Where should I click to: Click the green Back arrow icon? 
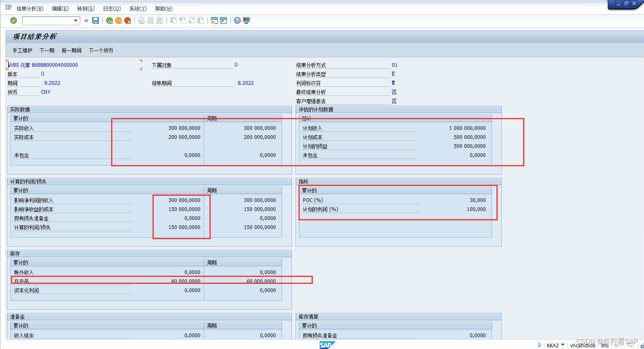click(x=109, y=20)
